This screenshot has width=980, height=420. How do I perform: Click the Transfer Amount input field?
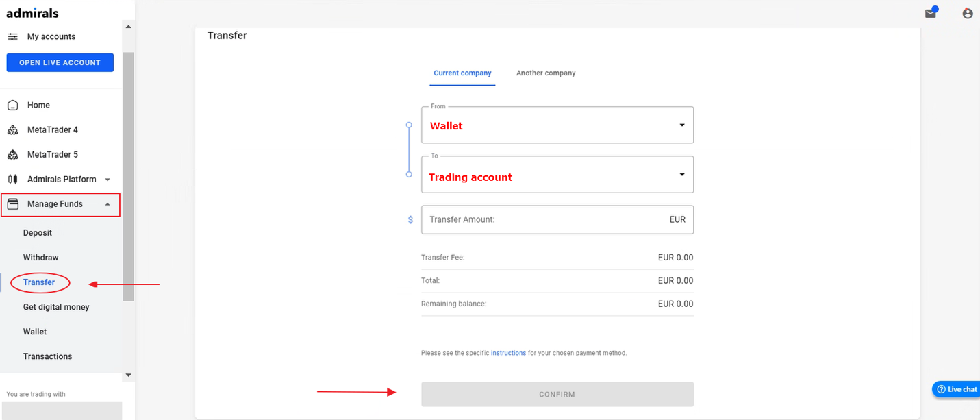click(557, 219)
